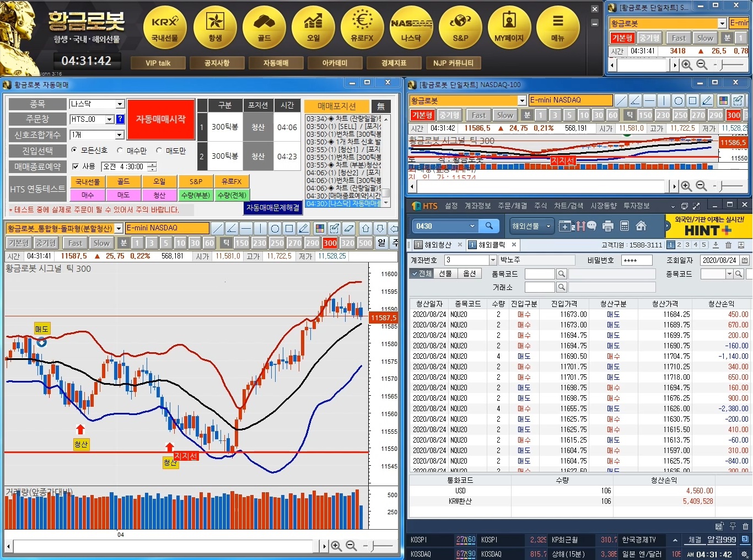Screen dimensions: 753x560
Task: Click zoom-out magnifier below the bottom-left chart
Action: pos(351,546)
